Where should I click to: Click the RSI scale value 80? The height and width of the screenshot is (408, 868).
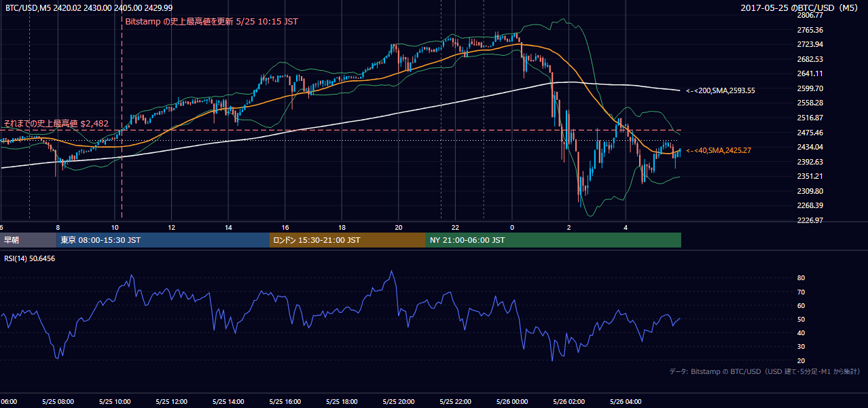(801, 278)
